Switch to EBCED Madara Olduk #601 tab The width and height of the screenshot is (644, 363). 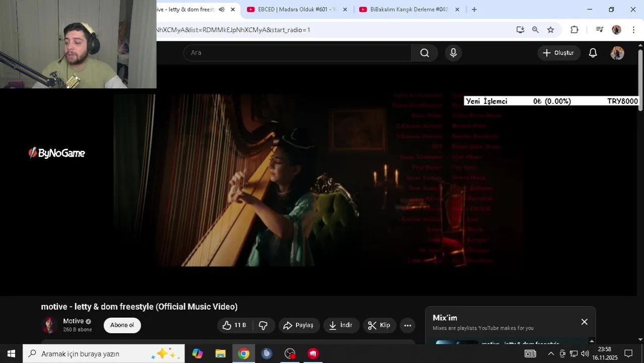296,10
